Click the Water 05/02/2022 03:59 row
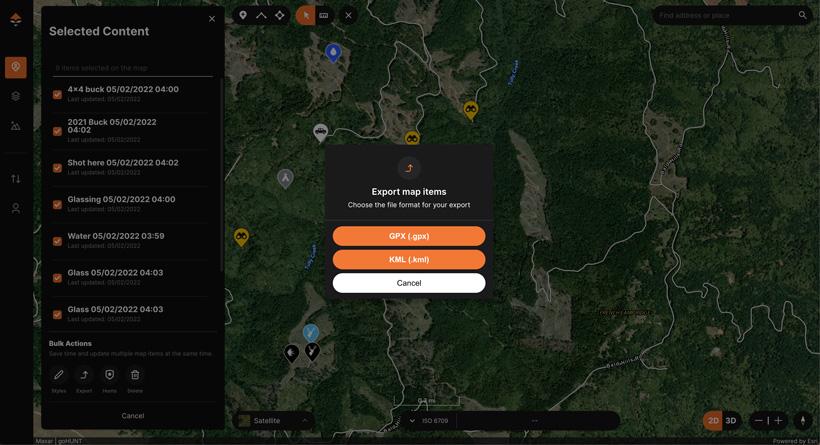Viewport: 820px width, 445px height. pyautogui.click(x=131, y=241)
